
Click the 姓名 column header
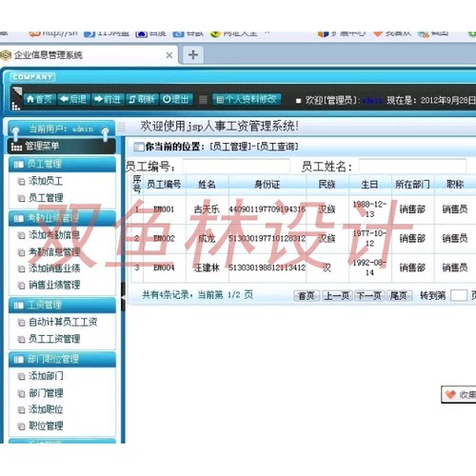(x=207, y=184)
